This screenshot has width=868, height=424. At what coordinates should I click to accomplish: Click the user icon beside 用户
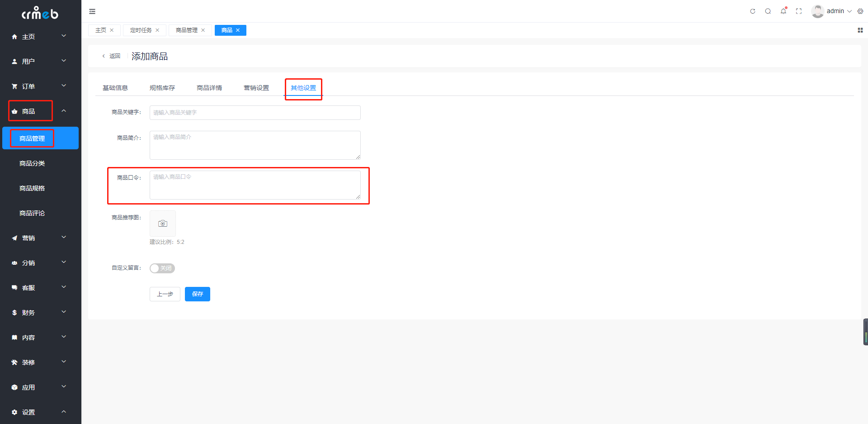point(14,62)
